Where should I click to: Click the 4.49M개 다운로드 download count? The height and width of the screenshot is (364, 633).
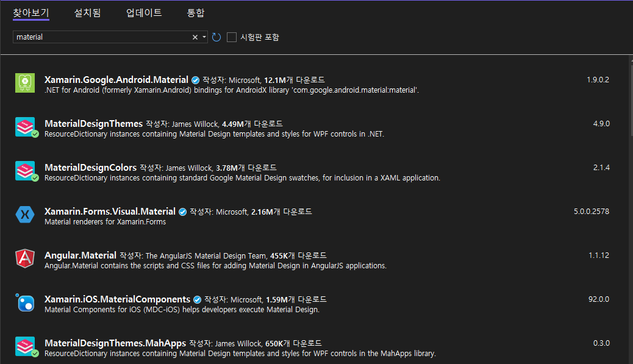tap(252, 124)
